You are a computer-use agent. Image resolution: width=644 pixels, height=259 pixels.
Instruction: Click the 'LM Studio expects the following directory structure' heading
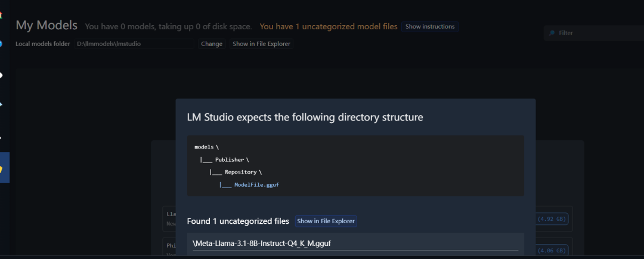point(305,117)
